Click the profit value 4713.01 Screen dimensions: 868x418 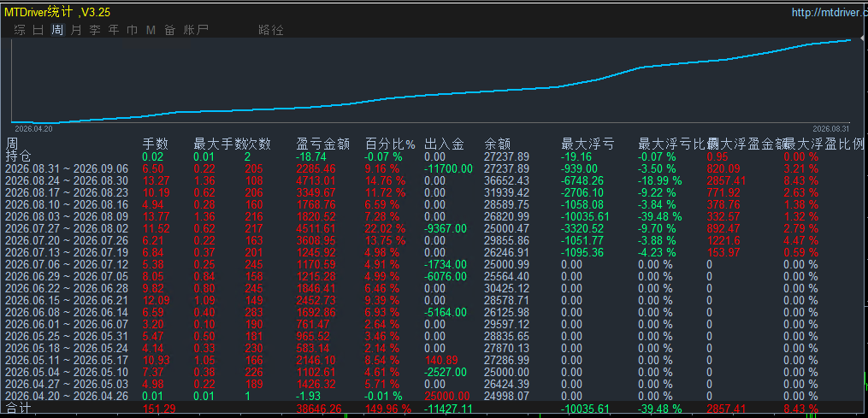(316, 180)
